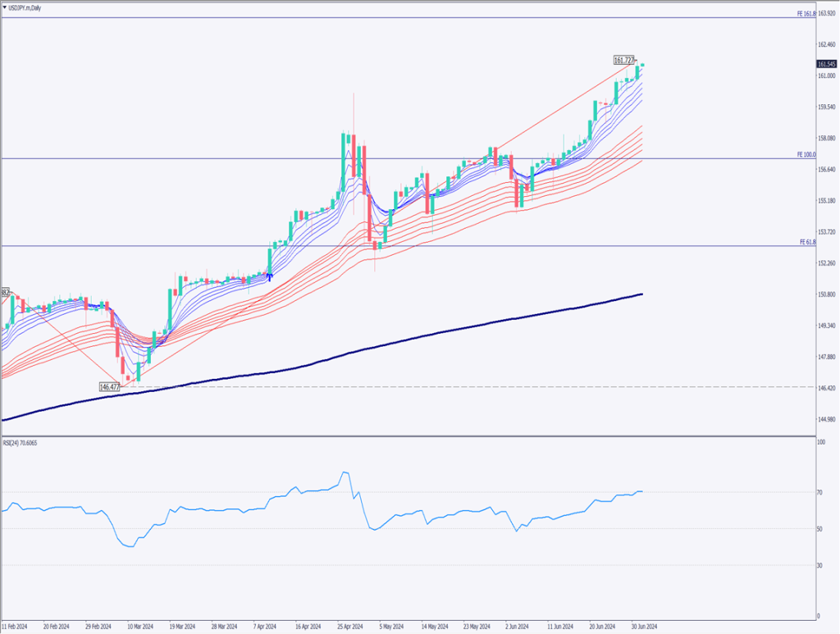Select the 161.727 price label box
The height and width of the screenshot is (634, 840).
point(624,61)
